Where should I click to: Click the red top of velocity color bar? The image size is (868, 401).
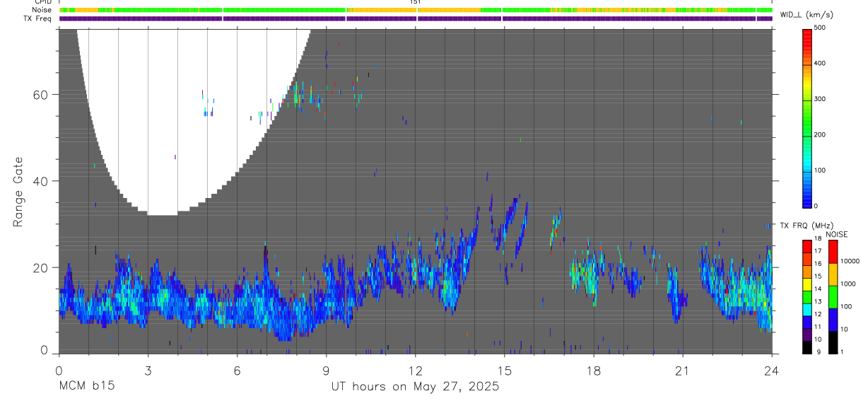point(807,34)
